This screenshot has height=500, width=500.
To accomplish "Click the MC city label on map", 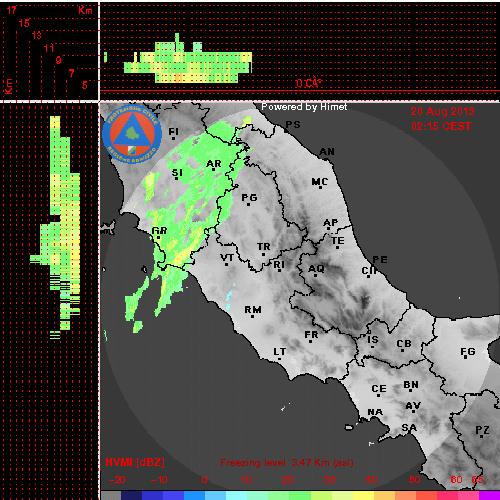I will pos(320,182).
